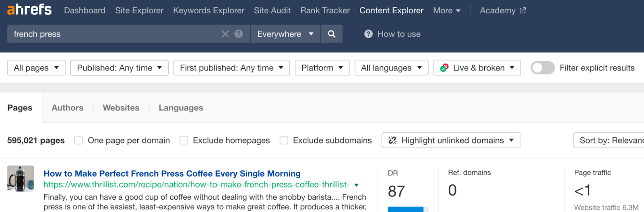Click the Ahrefs logo
Image resolution: width=644 pixels, height=212 pixels.
coord(29,10)
